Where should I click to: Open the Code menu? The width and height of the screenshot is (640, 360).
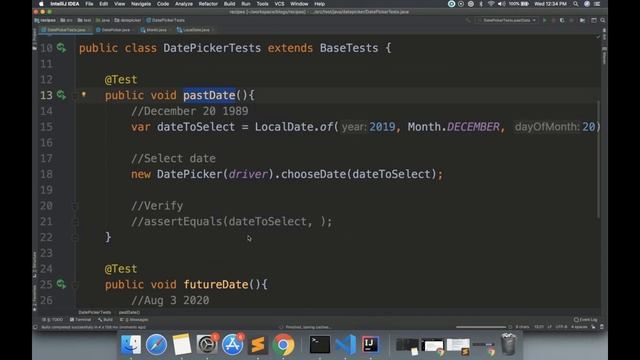(x=163, y=4)
